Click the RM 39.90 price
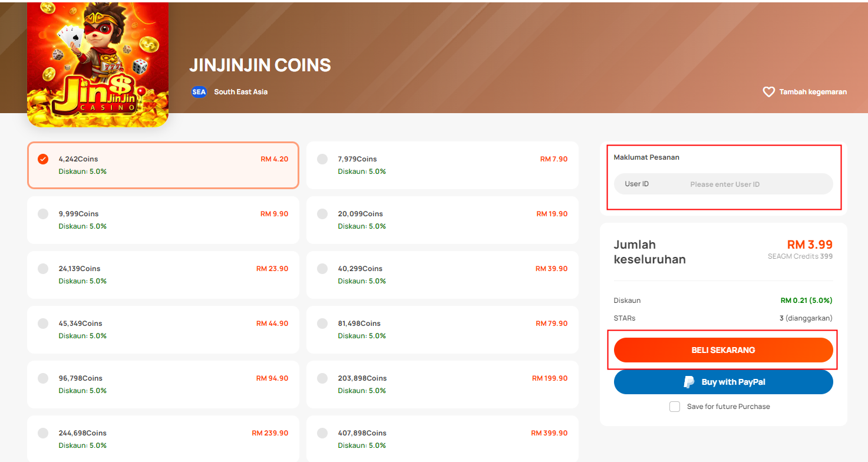868x462 pixels. tap(552, 269)
